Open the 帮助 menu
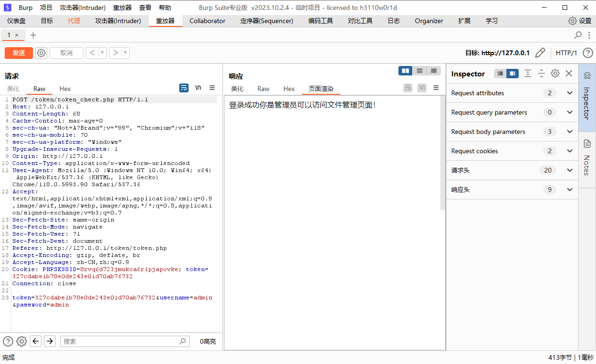The height and width of the screenshot is (364, 596). click(165, 8)
